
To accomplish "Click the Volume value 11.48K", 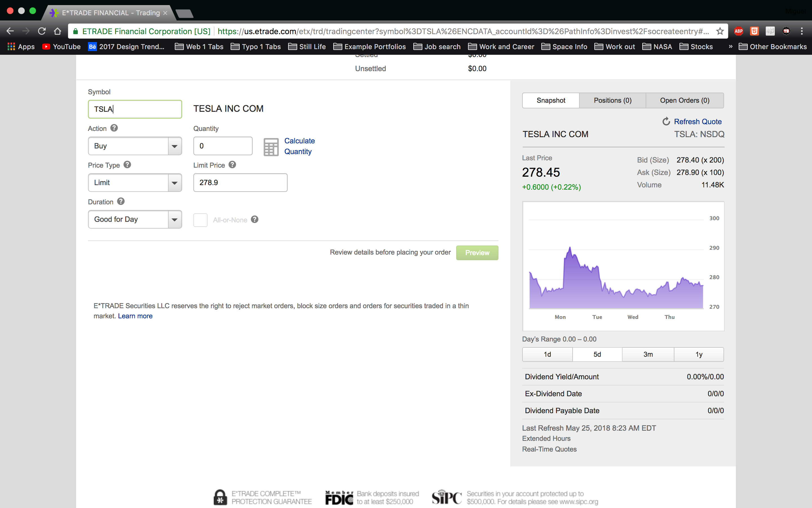I will tap(713, 185).
